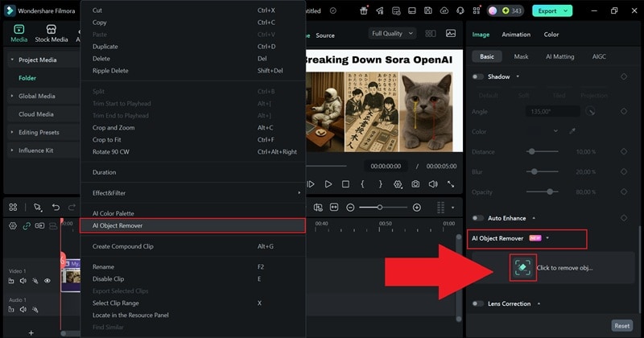Toggle fullscreen preview with the expand arrows icon

coord(451,184)
